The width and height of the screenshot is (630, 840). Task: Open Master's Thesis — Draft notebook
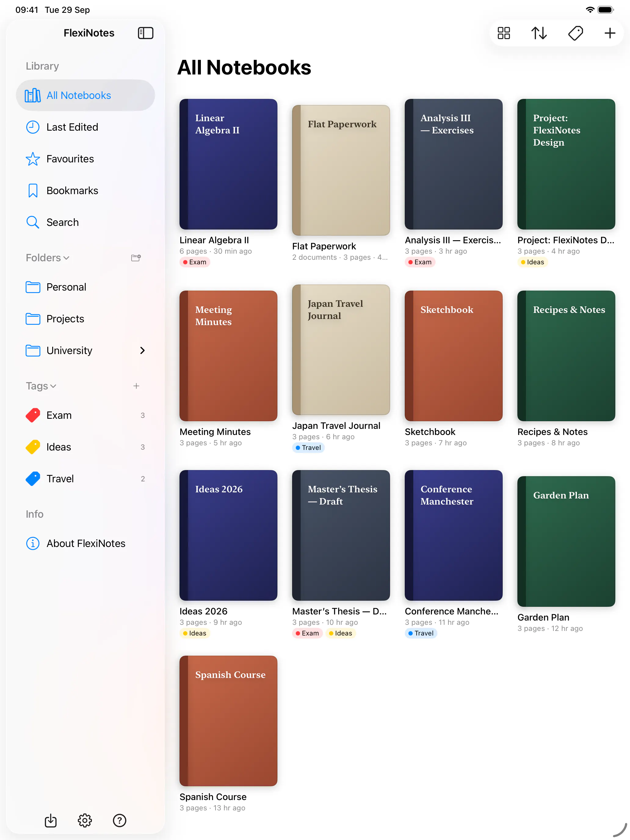341,535
